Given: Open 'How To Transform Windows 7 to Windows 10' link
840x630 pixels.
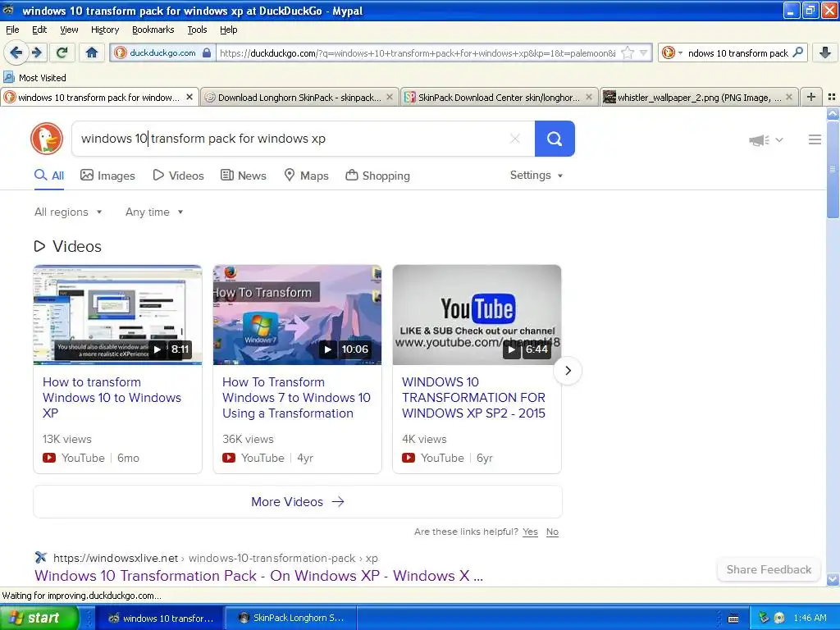Looking at the screenshot, I should (x=296, y=398).
